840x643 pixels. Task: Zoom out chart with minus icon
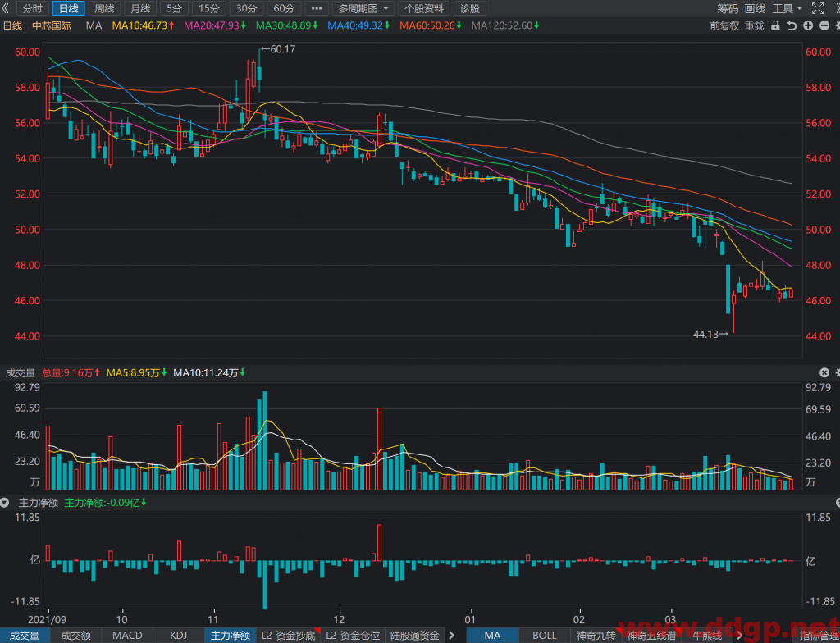[825, 25]
